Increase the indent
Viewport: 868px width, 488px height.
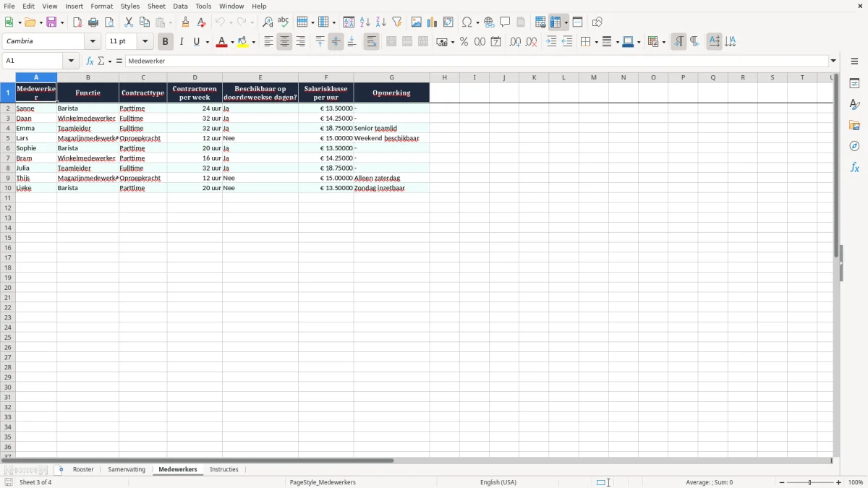(x=551, y=42)
